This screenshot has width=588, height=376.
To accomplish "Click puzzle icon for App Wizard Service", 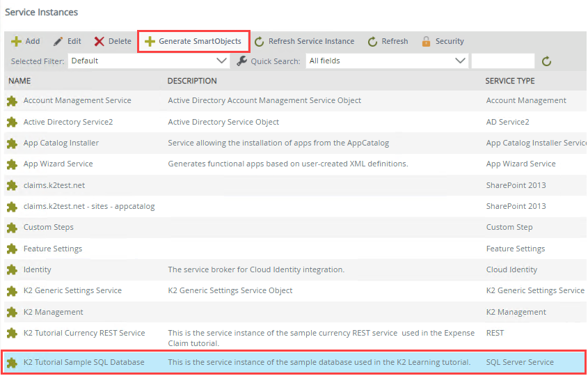I will tap(12, 164).
